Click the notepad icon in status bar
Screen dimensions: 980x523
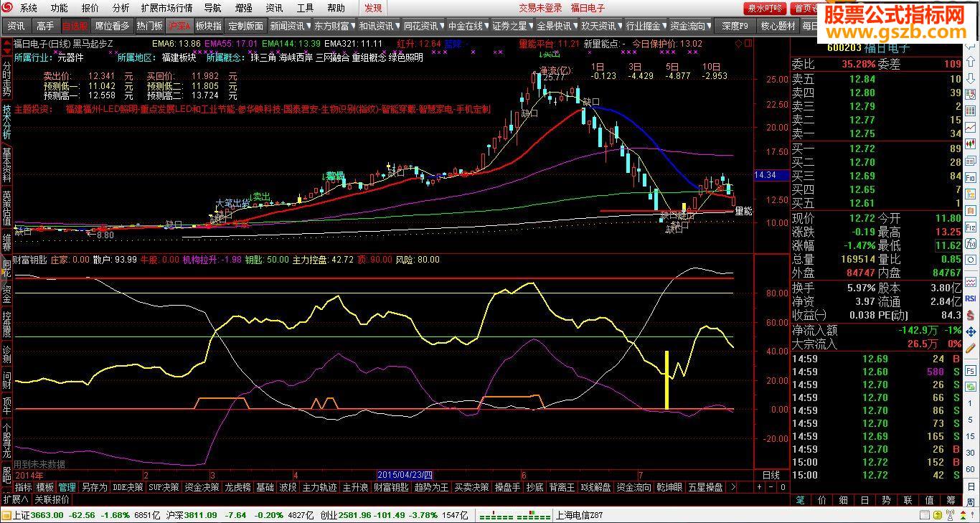tap(925, 515)
